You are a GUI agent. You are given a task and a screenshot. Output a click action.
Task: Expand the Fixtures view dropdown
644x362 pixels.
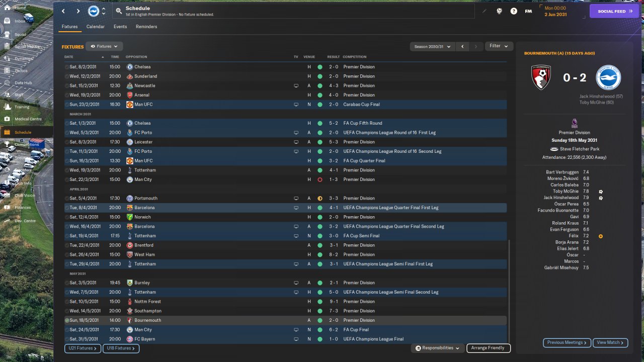pyautogui.click(x=104, y=46)
